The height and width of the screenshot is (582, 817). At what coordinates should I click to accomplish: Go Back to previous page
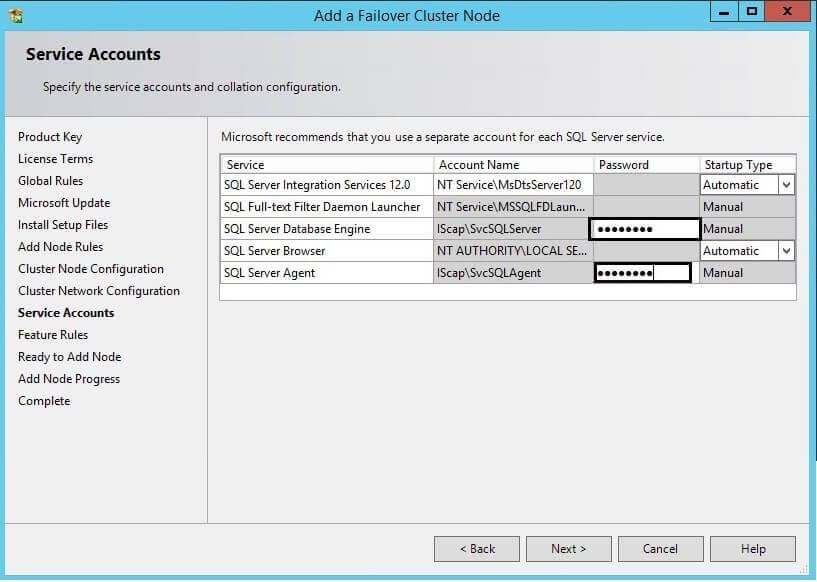[x=477, y=549]
